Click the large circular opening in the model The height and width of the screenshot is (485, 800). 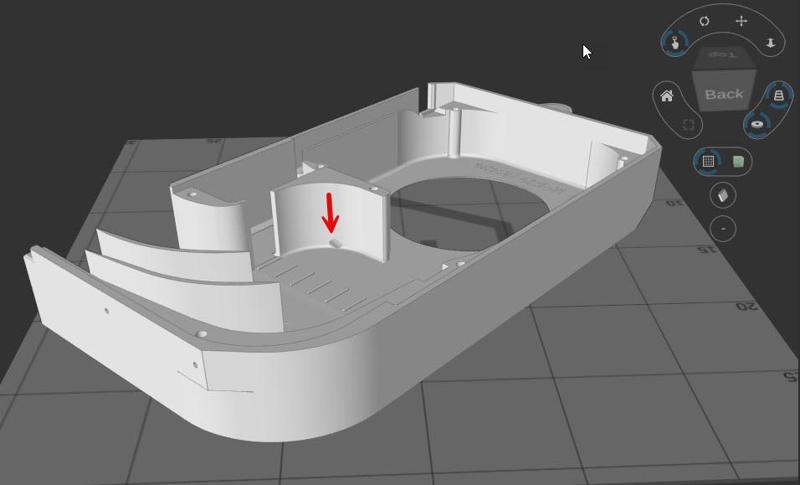pos(468,214)
